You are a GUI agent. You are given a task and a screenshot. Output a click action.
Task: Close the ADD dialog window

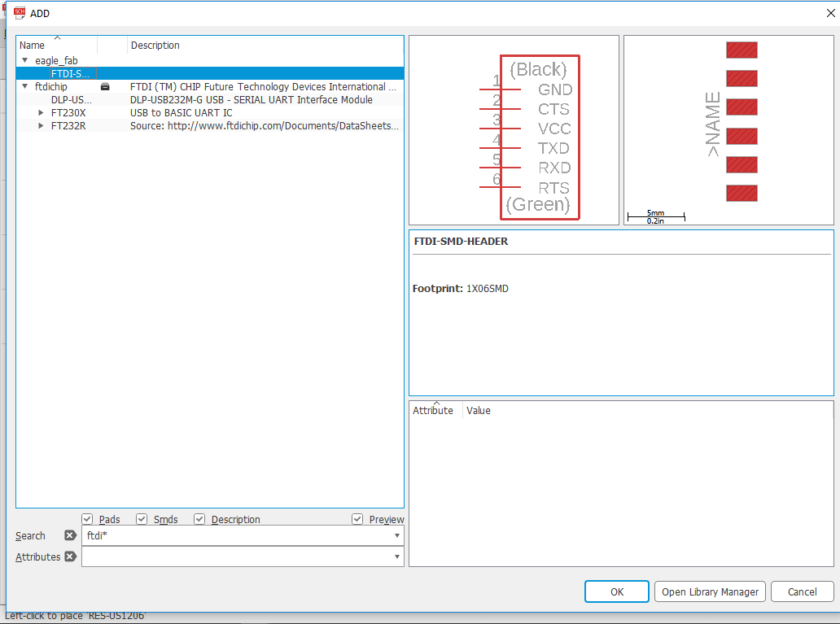830,13
